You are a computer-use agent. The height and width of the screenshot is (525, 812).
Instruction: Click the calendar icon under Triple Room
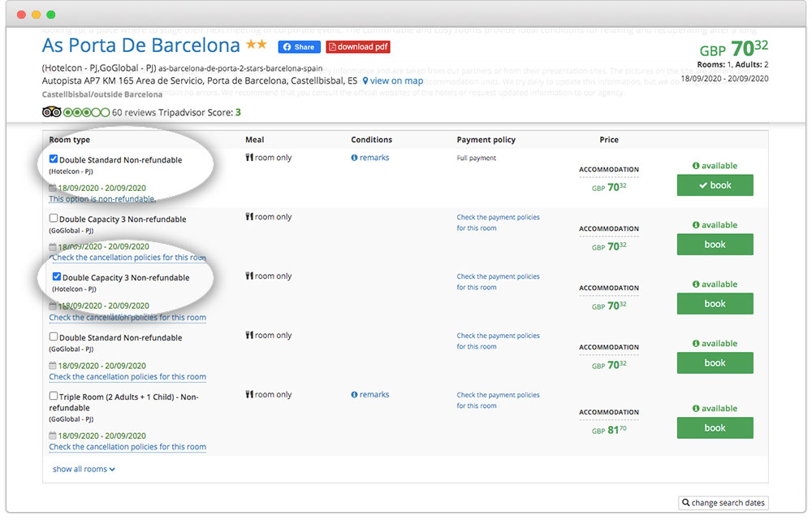(53, 435)
